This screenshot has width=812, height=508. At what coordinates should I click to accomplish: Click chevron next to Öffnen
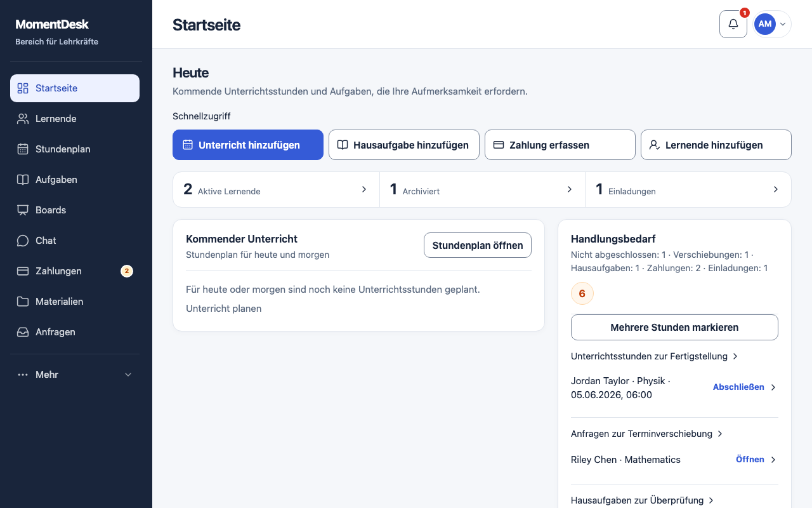773,460
